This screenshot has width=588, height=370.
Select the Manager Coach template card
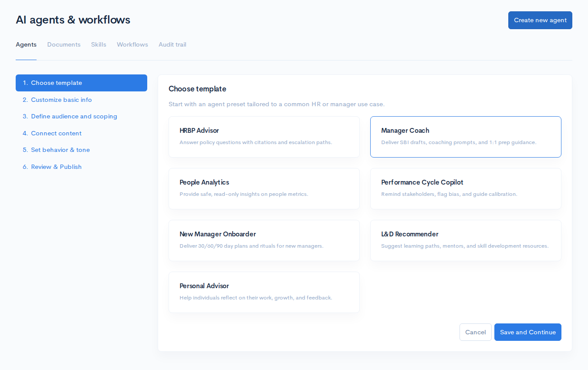466,137
